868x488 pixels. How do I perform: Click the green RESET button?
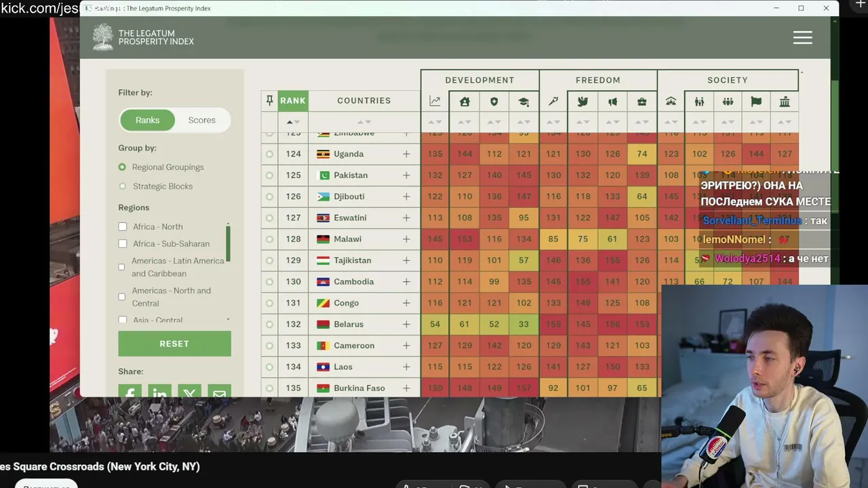[x=174, y=344]
